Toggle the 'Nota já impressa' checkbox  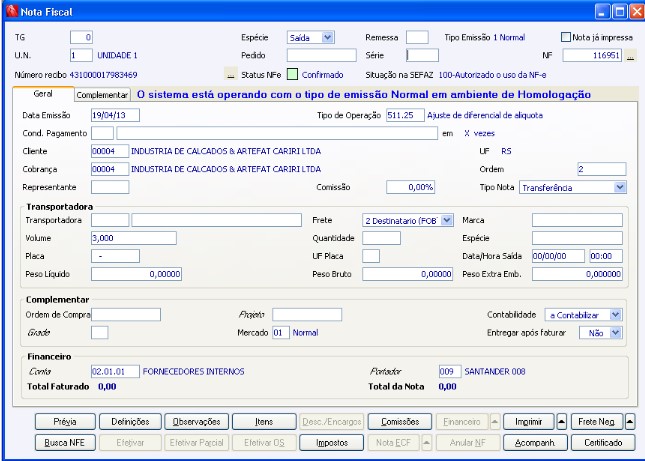566,37
